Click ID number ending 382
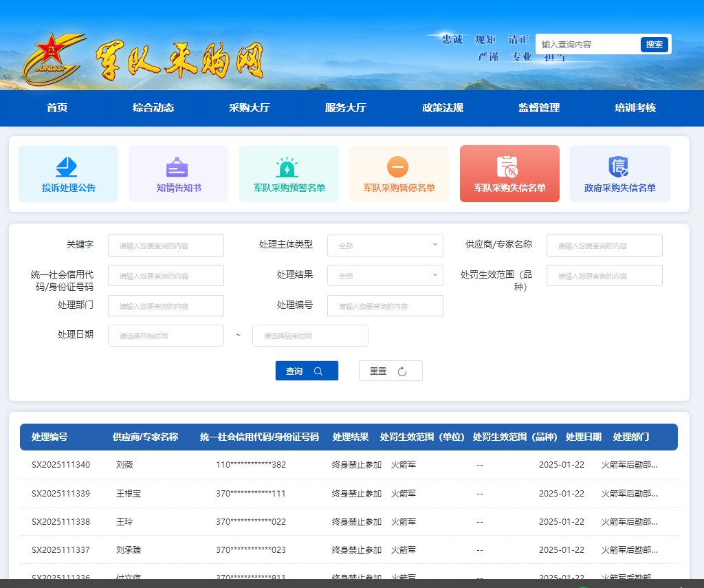The height and width of the screenshot is (588, 704). coord(250,464)
